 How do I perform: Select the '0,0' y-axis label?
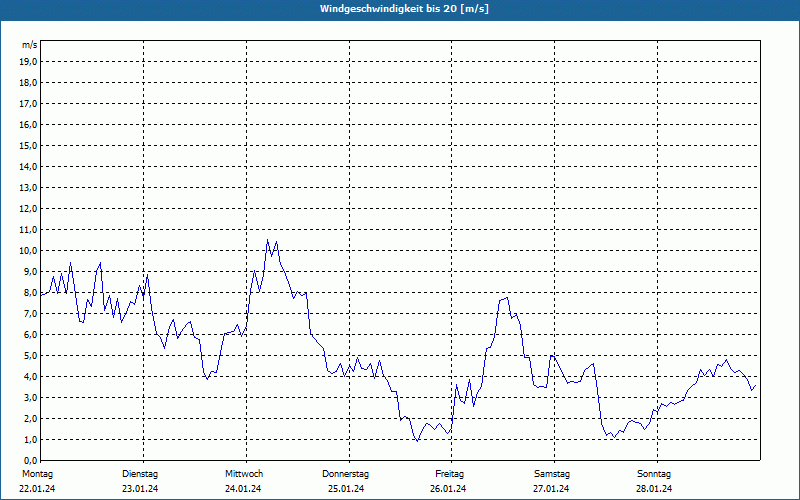coord(30,461)
